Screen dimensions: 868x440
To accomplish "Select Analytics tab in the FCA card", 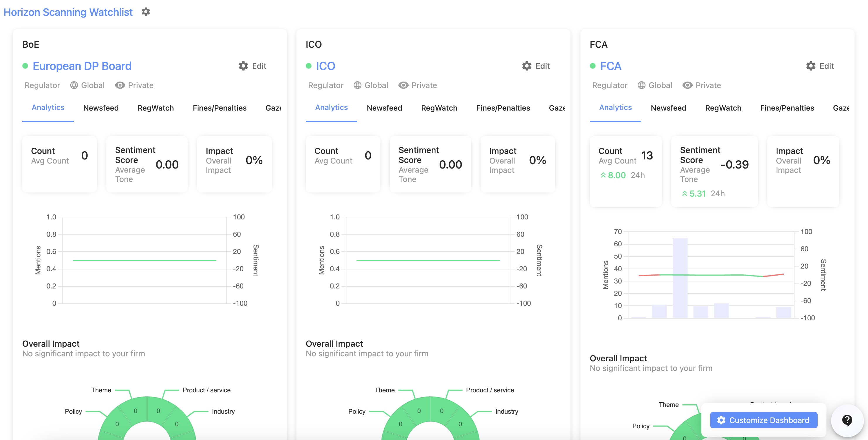I will (x=615, y=107).
